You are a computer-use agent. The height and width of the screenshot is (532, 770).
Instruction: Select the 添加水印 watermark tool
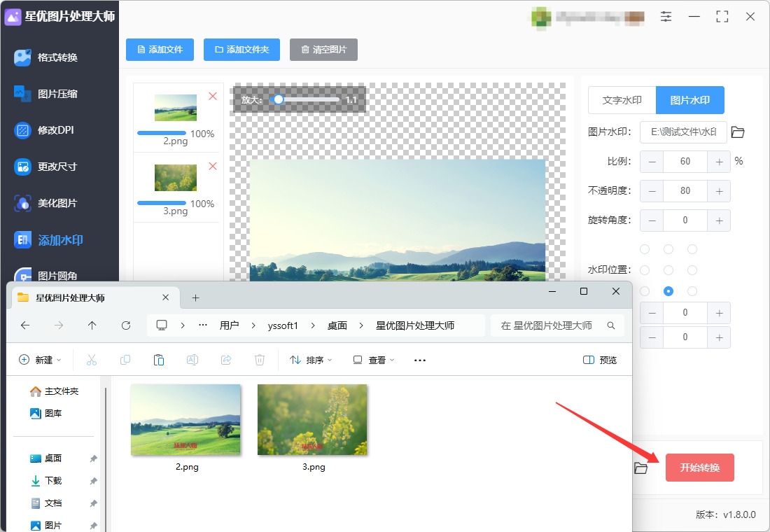[48, 239]
